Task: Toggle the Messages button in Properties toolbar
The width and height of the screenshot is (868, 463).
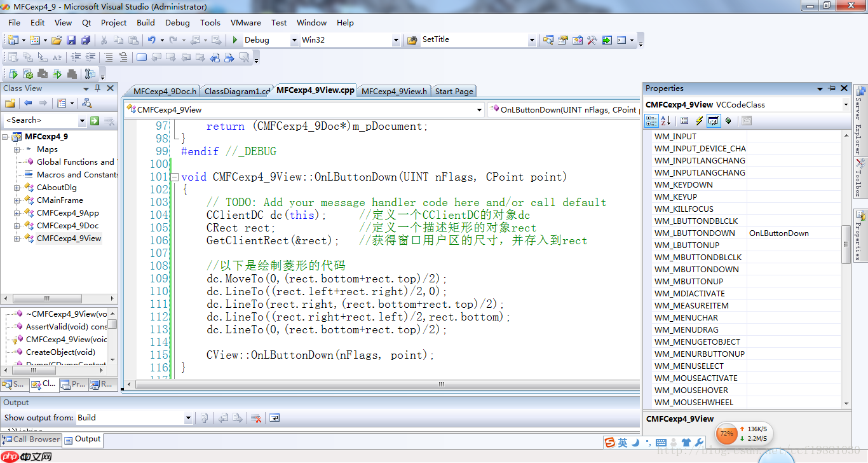Action: (x=714, y=120)
